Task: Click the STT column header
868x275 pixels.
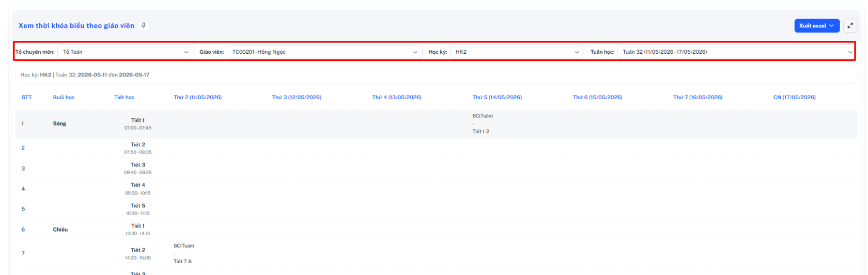Action: pos(26,97)
